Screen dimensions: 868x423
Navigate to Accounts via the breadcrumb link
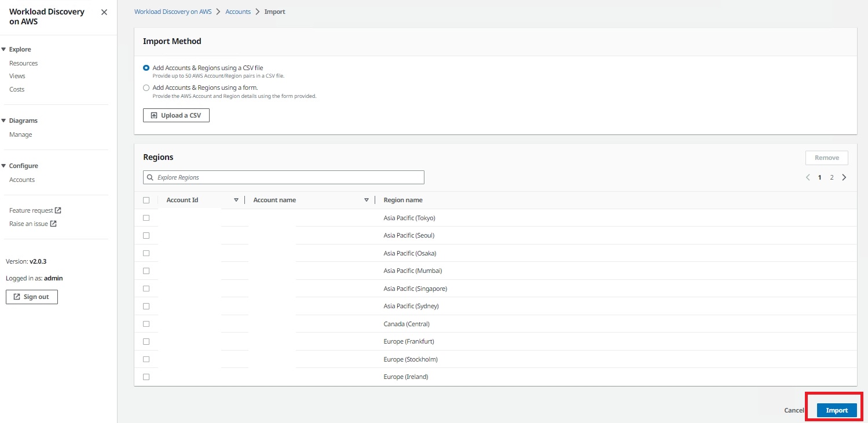coord(237,11)
